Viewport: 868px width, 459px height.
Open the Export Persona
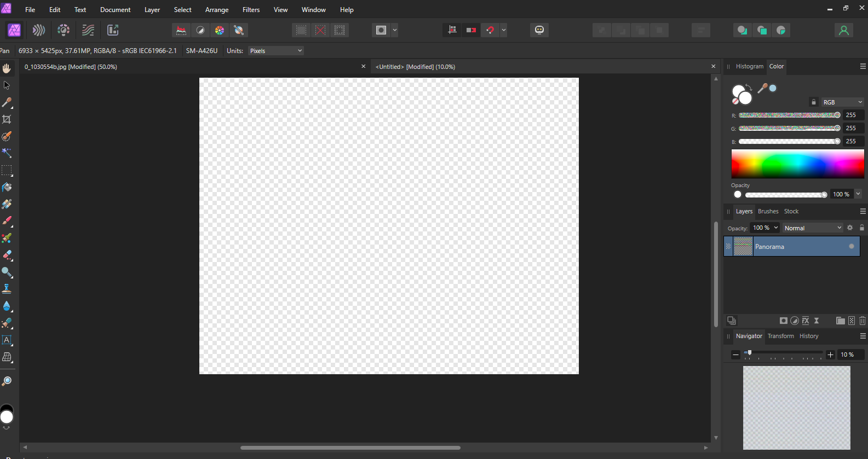pyautogui.click(x=113, y=30)
